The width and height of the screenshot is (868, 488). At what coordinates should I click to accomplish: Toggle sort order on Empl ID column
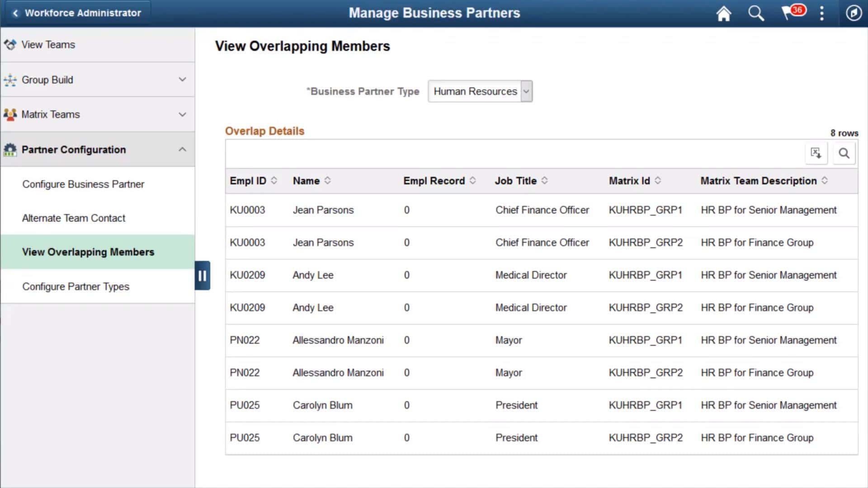[x=274, y=180]
